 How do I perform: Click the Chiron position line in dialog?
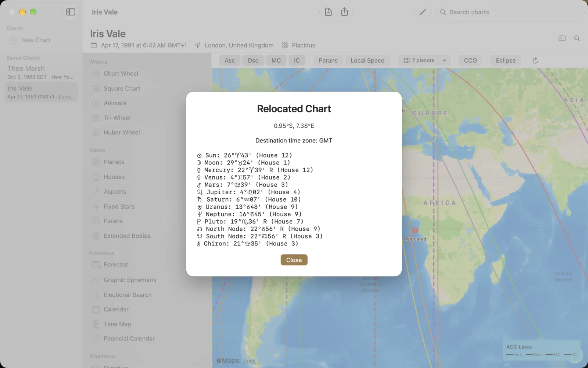tap(247, 244)
